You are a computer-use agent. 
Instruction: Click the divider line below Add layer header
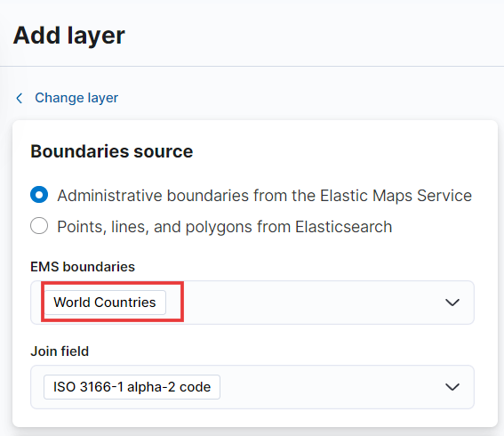point(252,66)
